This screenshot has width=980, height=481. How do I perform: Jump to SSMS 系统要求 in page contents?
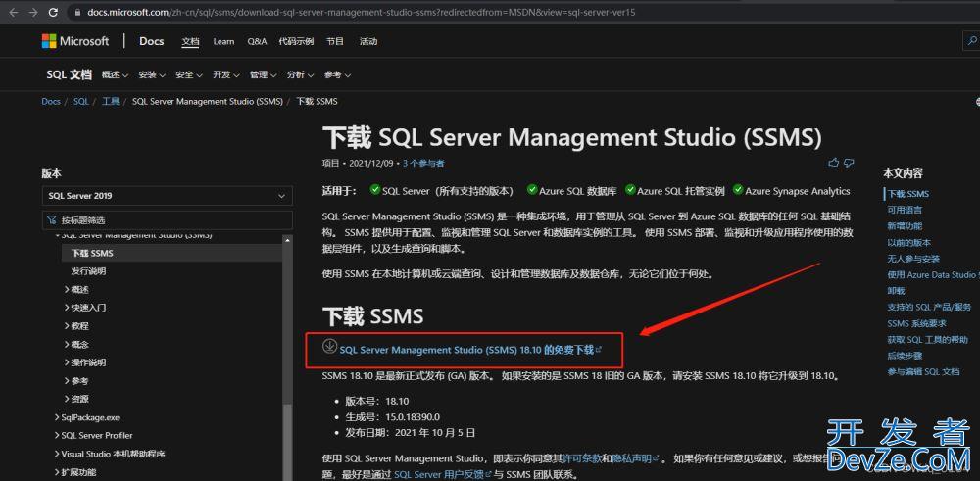coord(916,323)
